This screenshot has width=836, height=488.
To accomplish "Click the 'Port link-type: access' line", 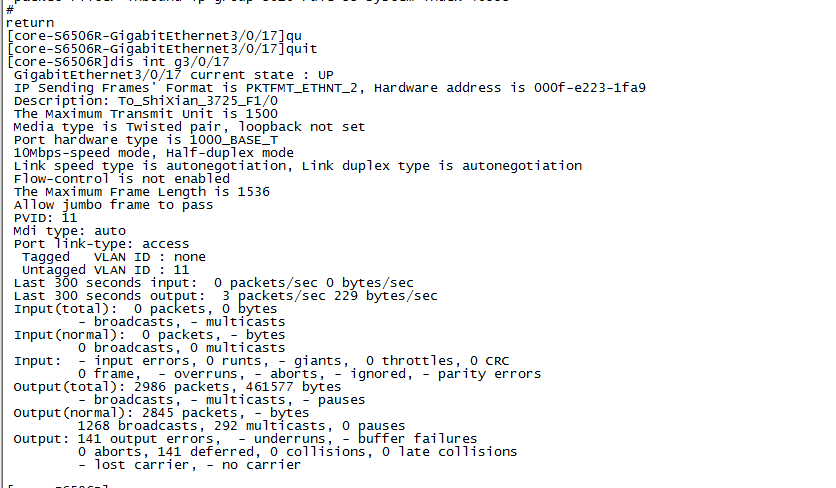I will 101,244.
